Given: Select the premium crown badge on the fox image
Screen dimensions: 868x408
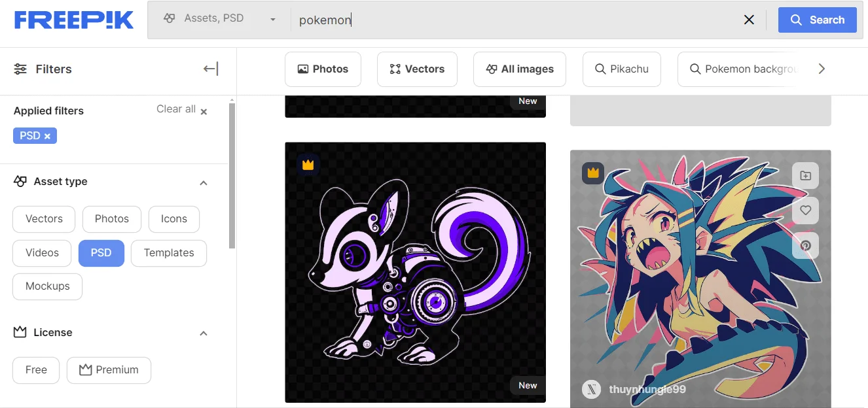Looking at the screenshot, I should pyautogui.click(x=308, y=165).
